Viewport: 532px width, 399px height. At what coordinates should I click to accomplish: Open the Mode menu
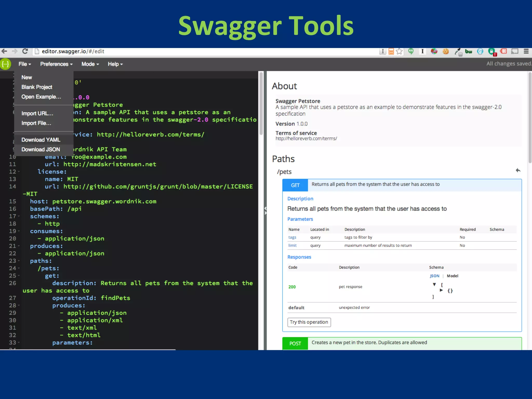90,64
